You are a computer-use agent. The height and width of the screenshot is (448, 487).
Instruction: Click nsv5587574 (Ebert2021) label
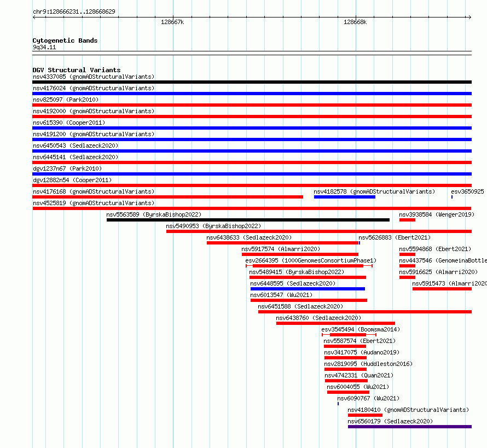click(x=360, y=341)
